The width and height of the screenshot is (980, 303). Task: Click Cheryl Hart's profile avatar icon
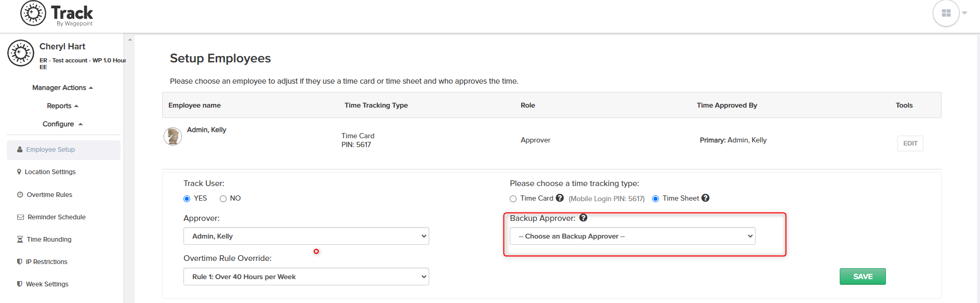click(x=21, y=53)
